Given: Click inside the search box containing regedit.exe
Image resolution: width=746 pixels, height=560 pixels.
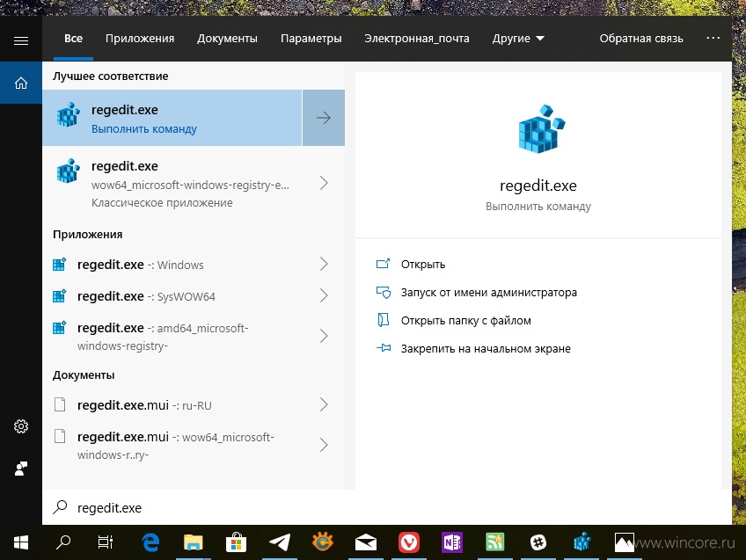Looking at the screenshot, I should [387, 507].
